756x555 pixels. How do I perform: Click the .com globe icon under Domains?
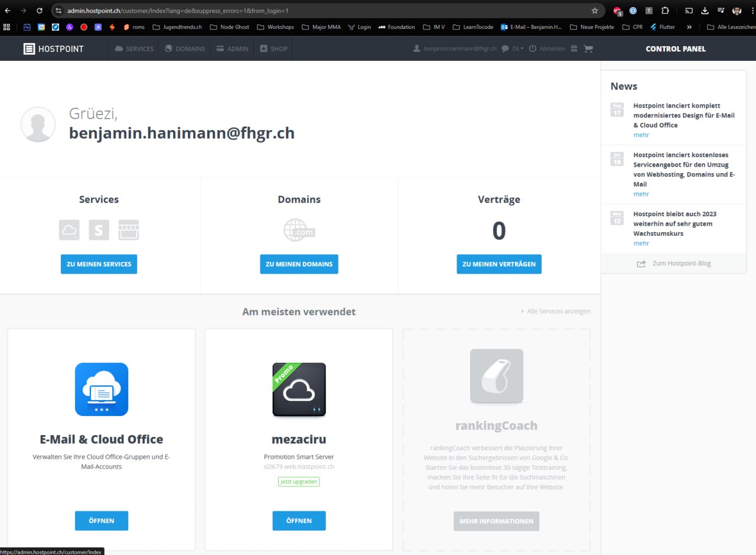point(299,230)
